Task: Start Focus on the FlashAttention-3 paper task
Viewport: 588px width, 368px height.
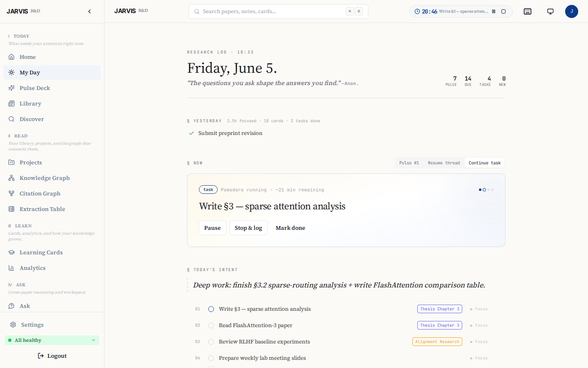Action: tap(479, 325)
